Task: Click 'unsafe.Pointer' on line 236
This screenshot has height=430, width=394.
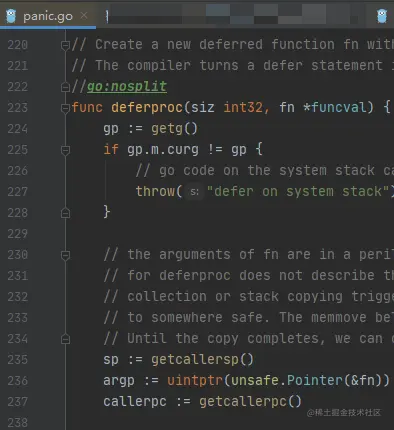Action: [x=287, y=381]
